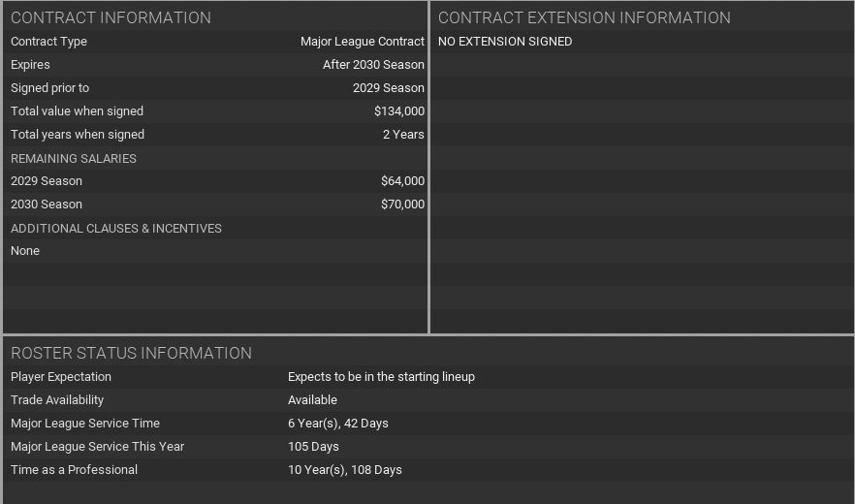
Task: Click the $64,000 salary amount
Action: click(x=402, y=181)
